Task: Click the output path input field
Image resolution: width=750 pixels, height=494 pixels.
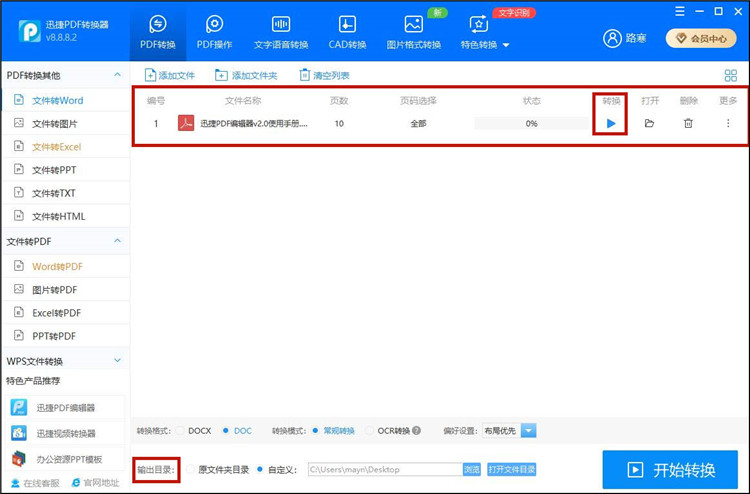Action: pos(385,470)
